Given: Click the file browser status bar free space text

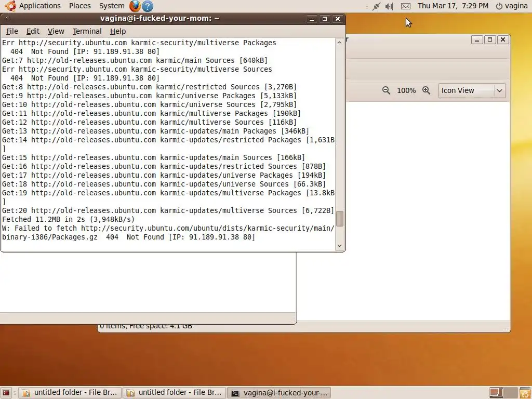Looking at the screenshot, I should 146,326.
